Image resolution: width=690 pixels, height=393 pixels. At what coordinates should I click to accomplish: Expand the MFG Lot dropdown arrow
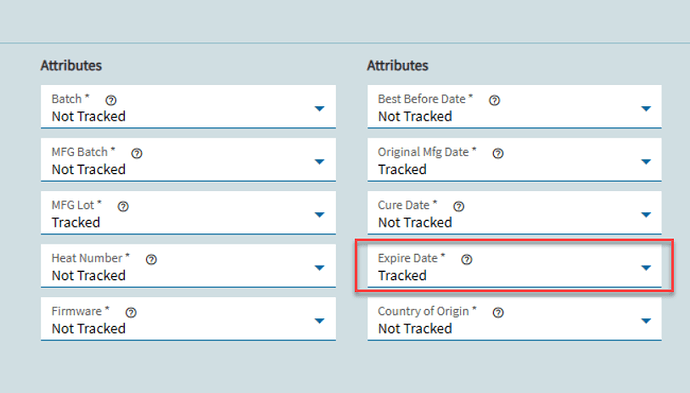(319, 215)
